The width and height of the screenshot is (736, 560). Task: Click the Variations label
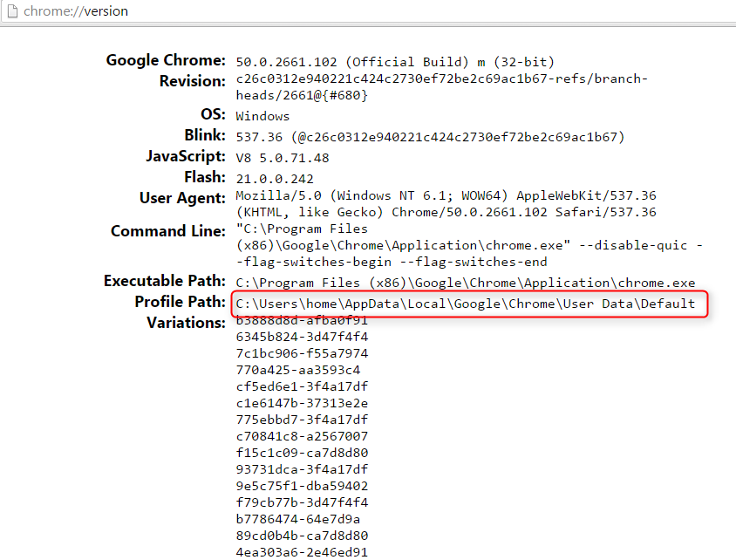pos(187,323)
